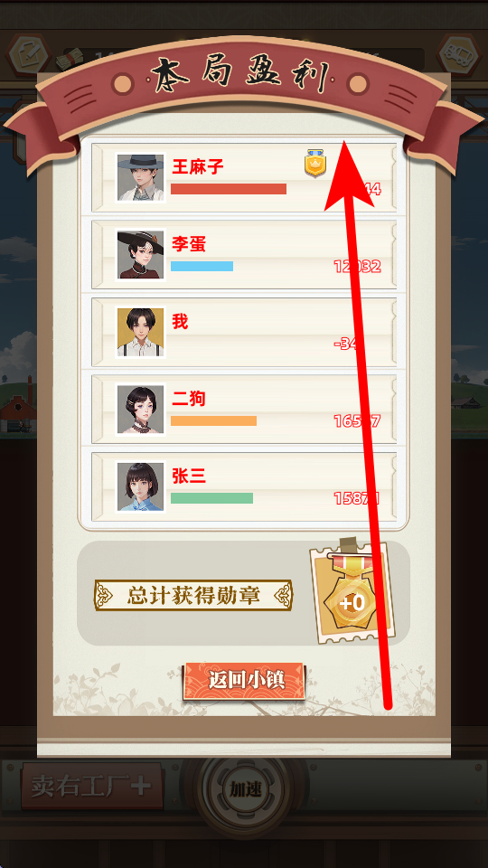The image size is (488, 868).
Task: Open the top-left edit hexagon icon
Action: click(x=28, y=53)
